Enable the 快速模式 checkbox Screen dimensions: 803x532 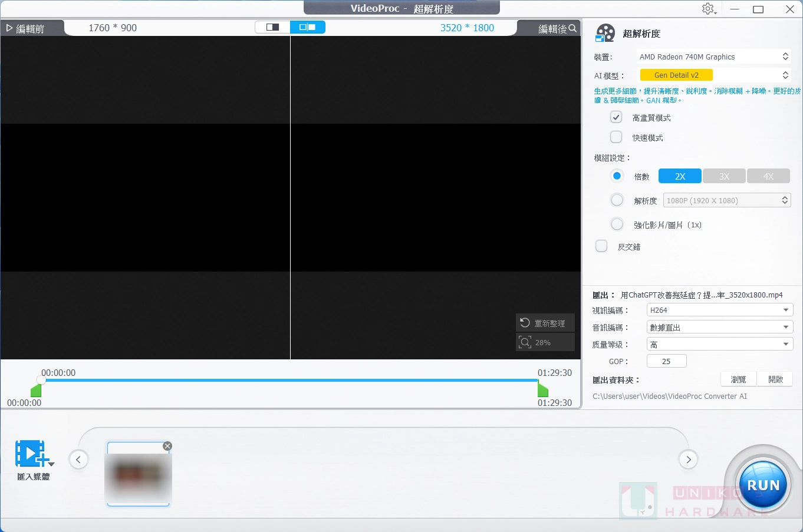(616, 137)
